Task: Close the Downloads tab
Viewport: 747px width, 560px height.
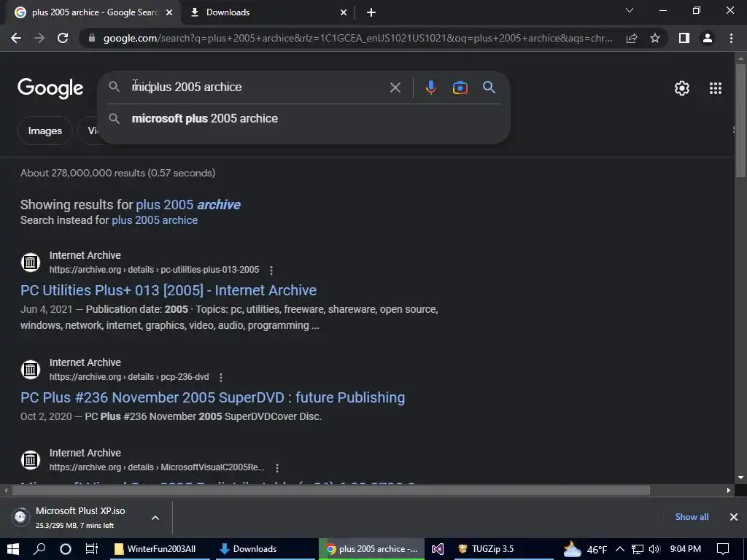Action: coord(344,12)
